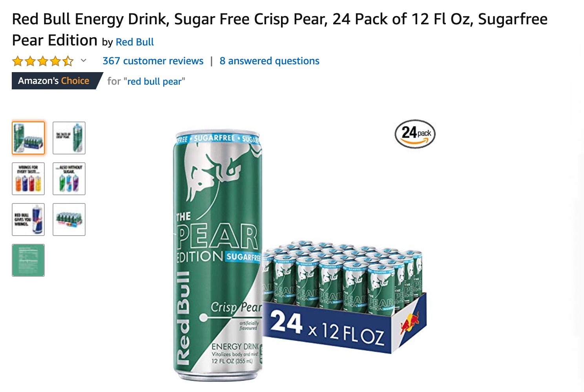View the 8 answered questions

pyautogui.click(x=269, y=61)
